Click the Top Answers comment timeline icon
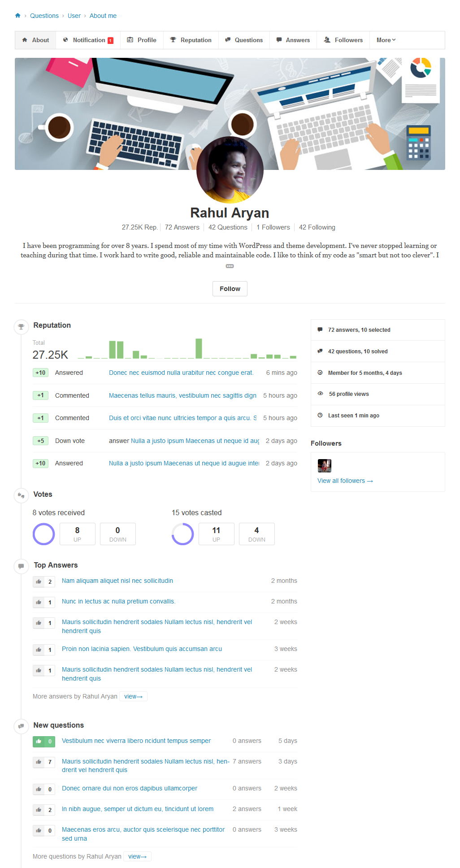The image size is (460, 868). click(x=21, y=566)
